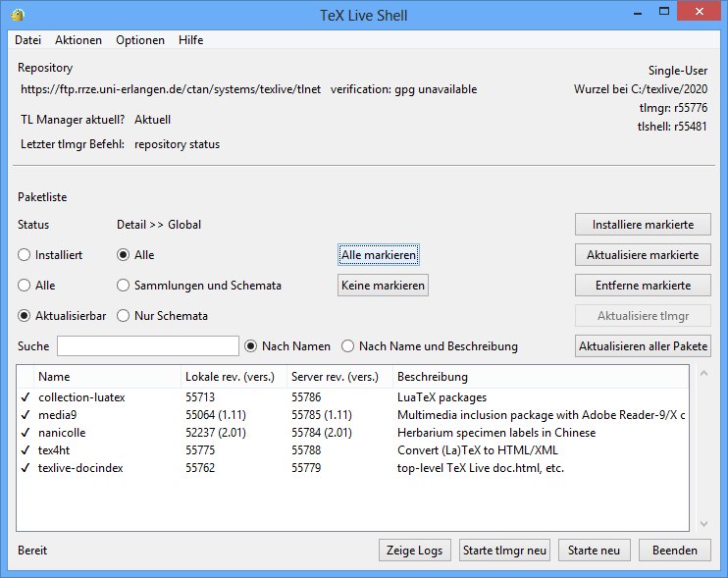
Task: Click 'verification: gpg unavailable' text
Action: [403, 89]
